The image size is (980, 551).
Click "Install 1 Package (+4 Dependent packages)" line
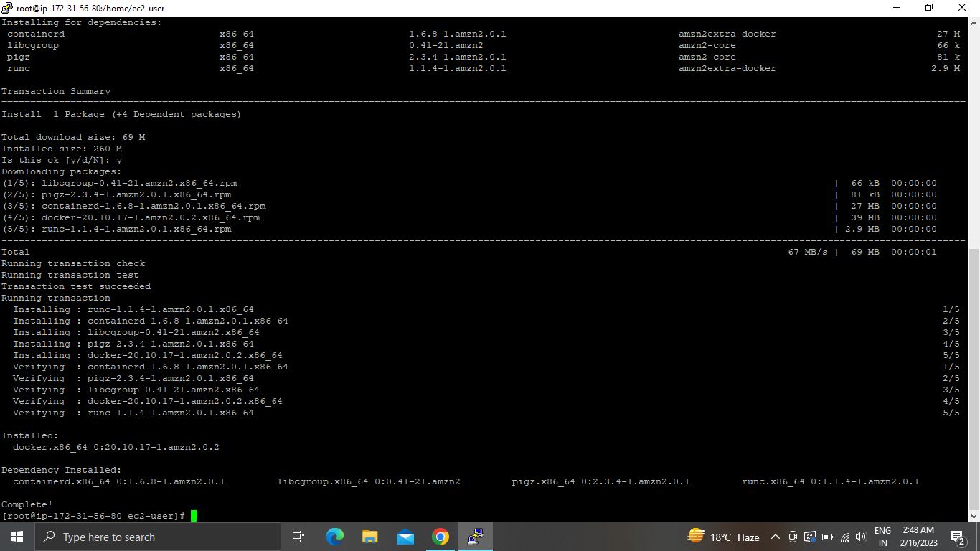[x=121, y=114]
